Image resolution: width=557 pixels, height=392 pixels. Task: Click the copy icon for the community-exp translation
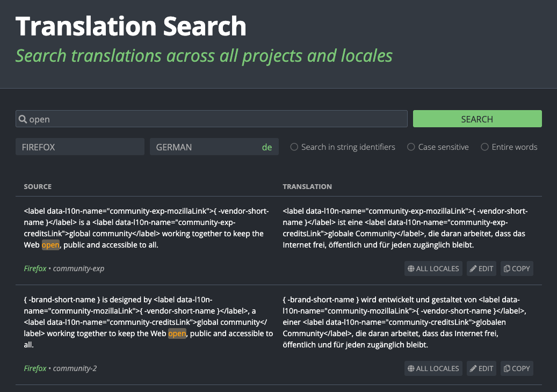(x=507, y=268)
